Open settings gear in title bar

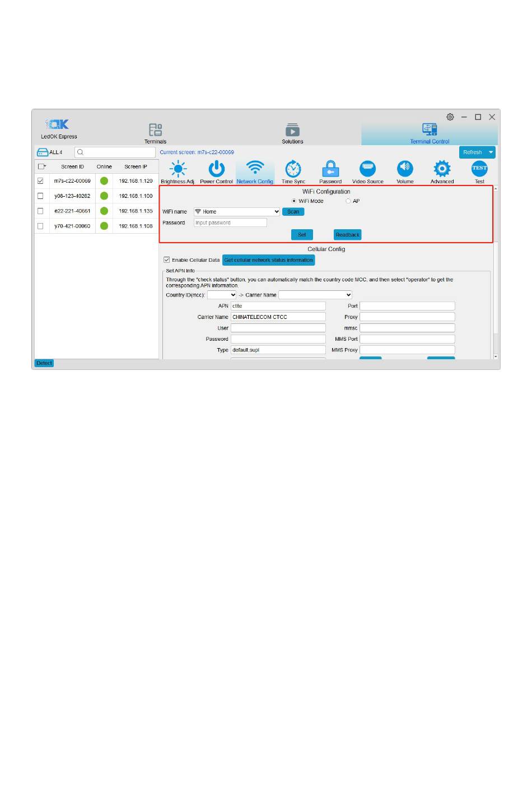tap(450, 117)
